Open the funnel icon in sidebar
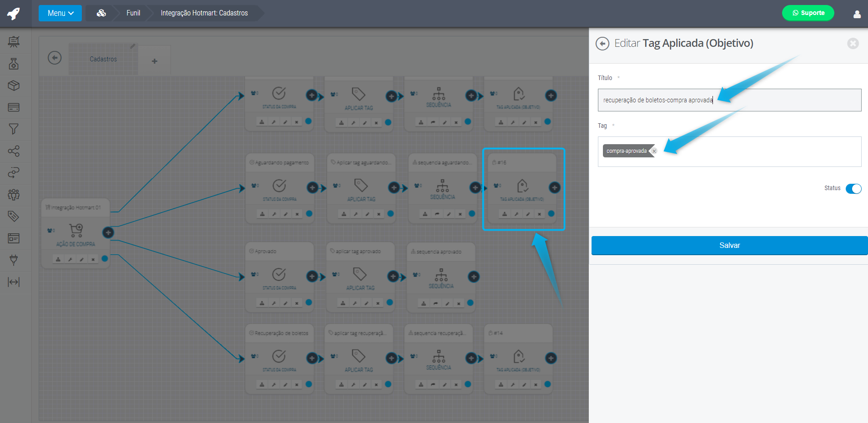 (14, 129)
